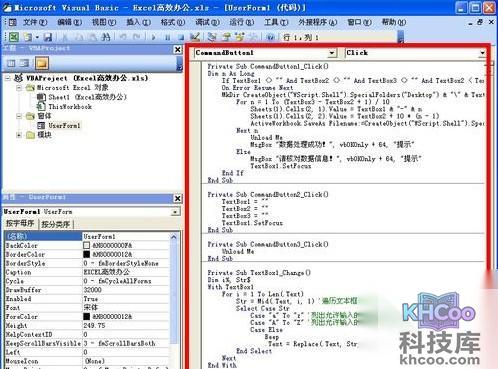This screenshot has height=369, width=498.
Task: Click the Reset (stop) icon
Action: 181,37
